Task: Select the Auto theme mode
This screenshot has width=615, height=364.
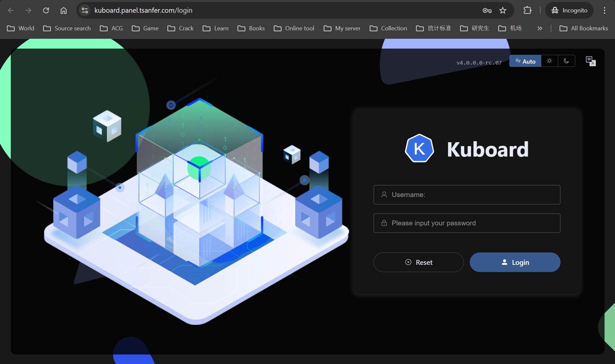Action: [525, 61]
